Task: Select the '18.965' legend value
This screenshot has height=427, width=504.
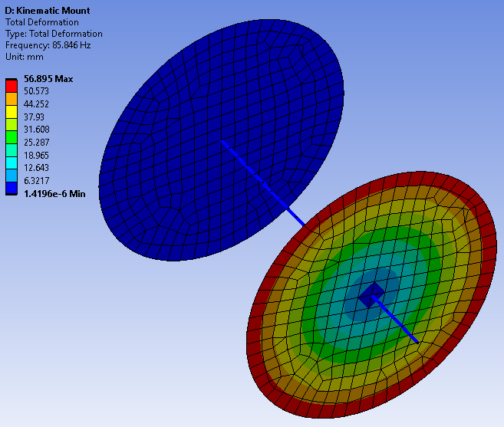Action: coord(36,156)
